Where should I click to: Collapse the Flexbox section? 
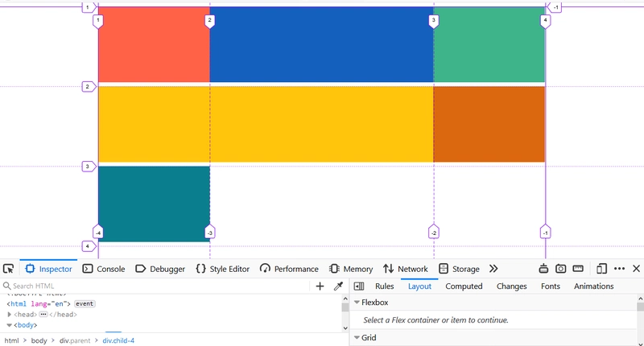coord(357,303)
